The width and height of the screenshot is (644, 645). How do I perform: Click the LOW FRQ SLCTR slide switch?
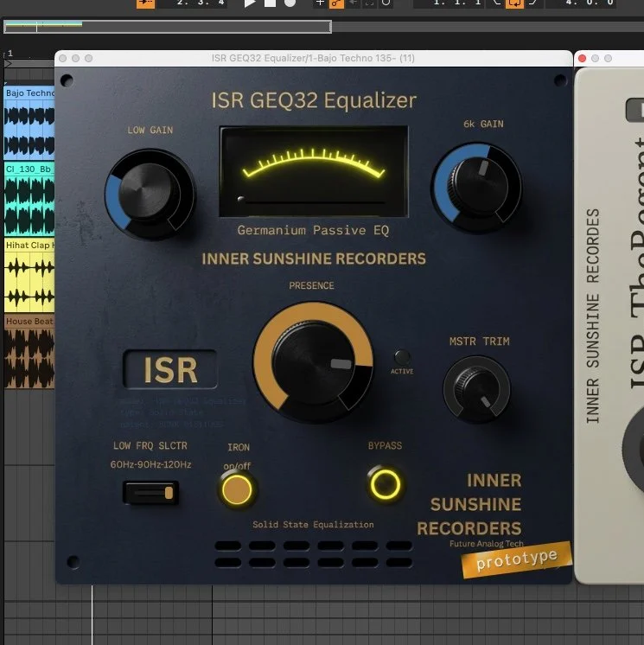tap(150, 492)
